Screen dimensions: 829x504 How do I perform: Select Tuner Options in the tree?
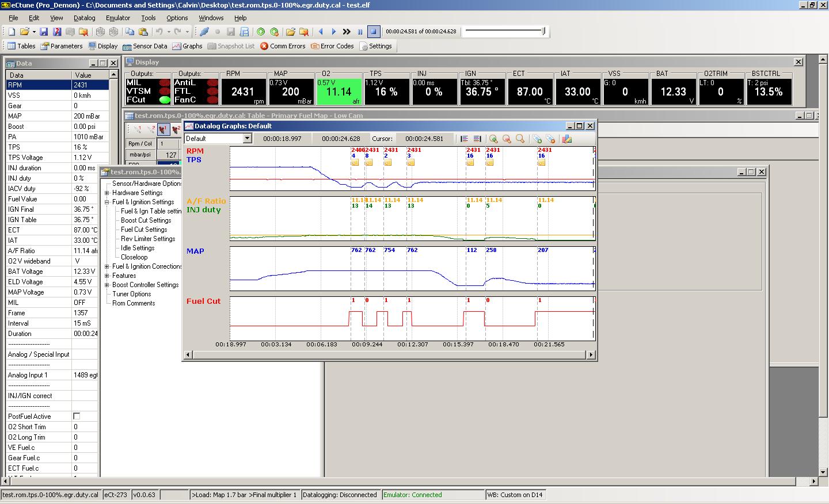pos(131,294)
